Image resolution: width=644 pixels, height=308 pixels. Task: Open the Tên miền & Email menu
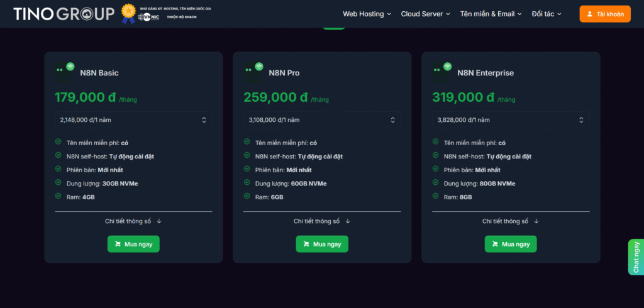491,14
